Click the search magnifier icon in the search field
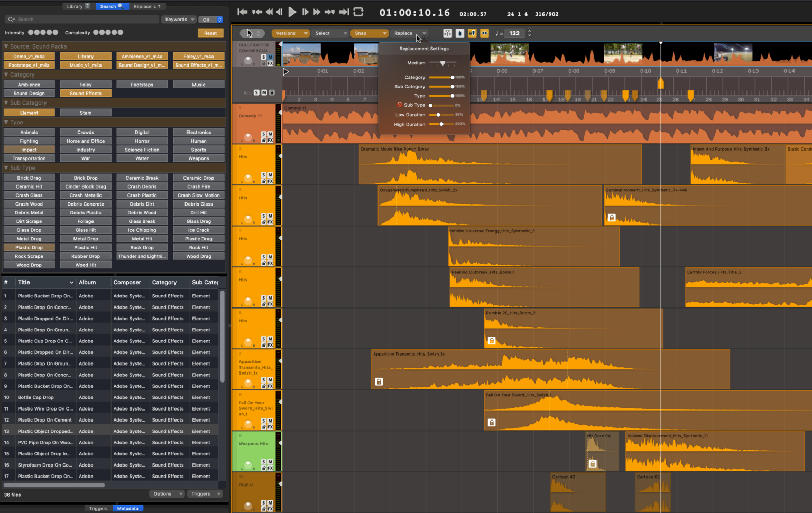The height and width of the screenshot is (513, 812). pos(11,19)
